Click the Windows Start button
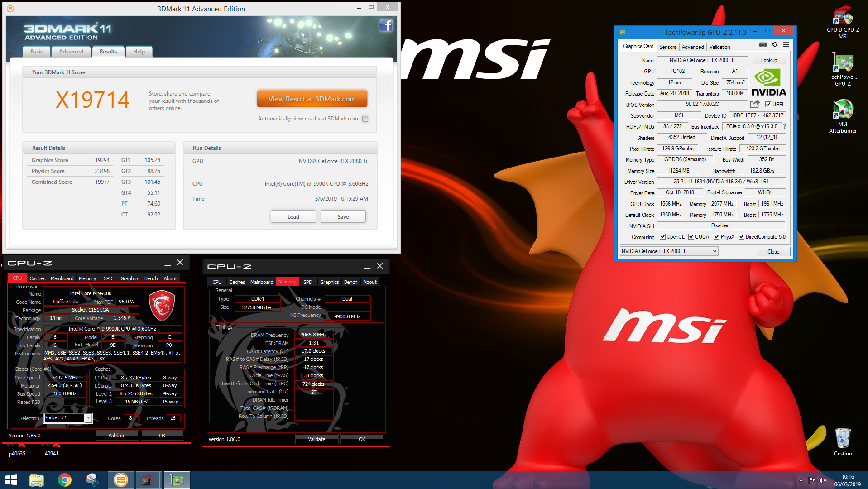The width and height of the screenshot is (868, 489). click(x=11, y=480)
